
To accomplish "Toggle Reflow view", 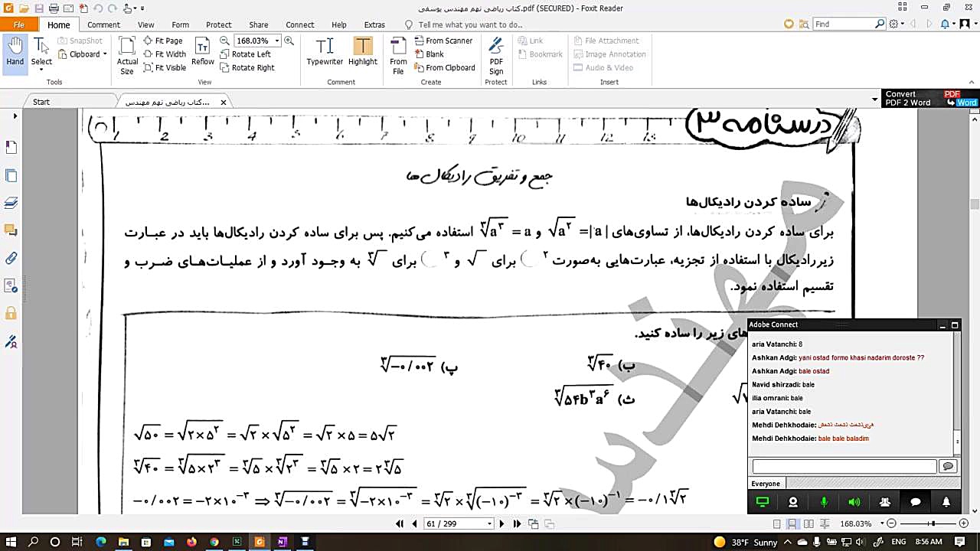I will coord(203,52).
